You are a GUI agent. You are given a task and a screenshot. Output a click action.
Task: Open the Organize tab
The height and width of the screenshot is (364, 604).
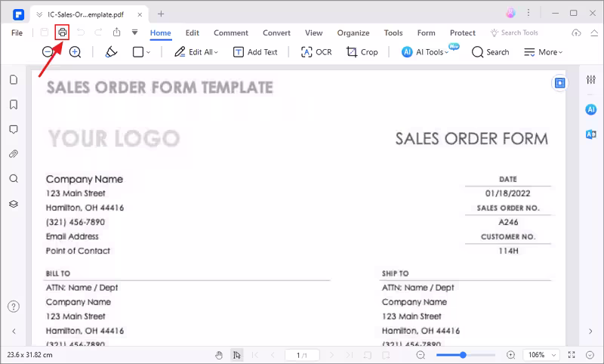(353, 32)
